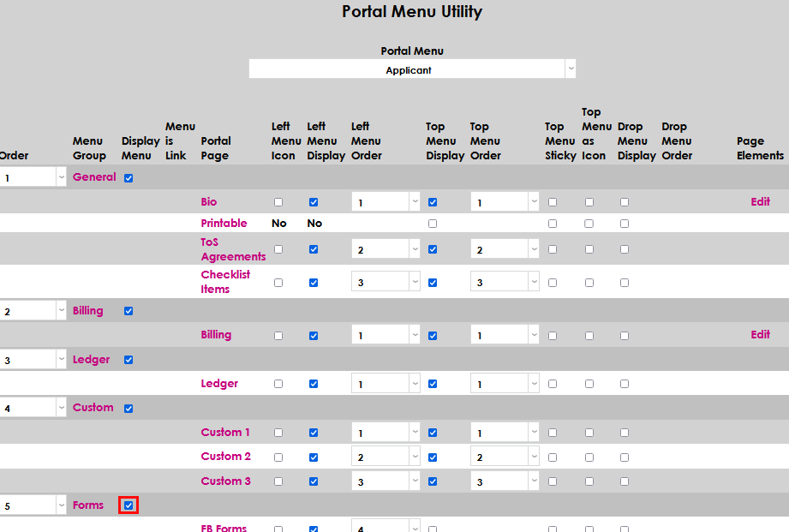This screenshot has width=789, height=532.
Task: Click the Custom 3 page link
Action: (x=224, y=481)
